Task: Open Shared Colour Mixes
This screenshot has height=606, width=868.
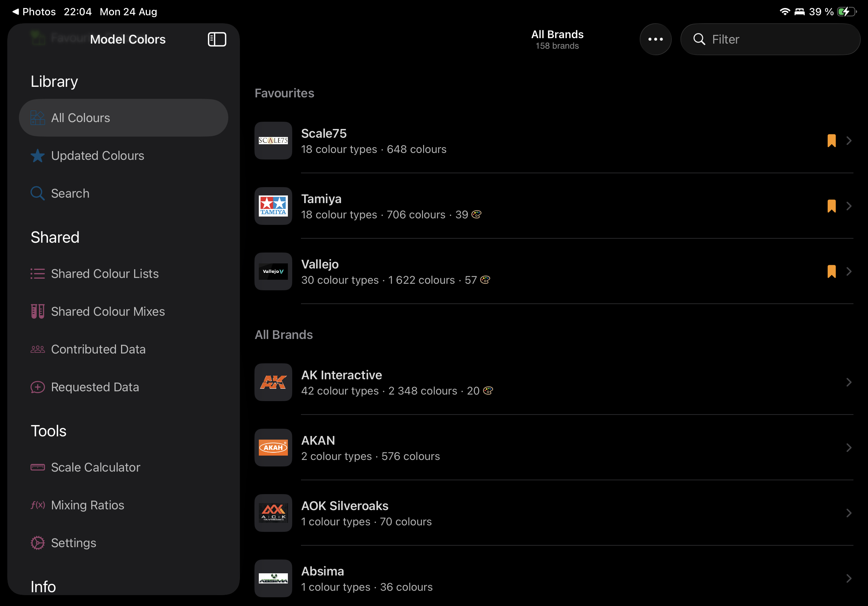Action: [124, 311]
